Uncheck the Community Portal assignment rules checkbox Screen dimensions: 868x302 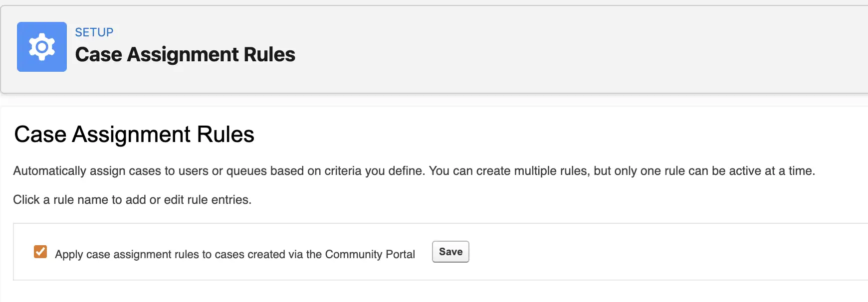[40, 252]
